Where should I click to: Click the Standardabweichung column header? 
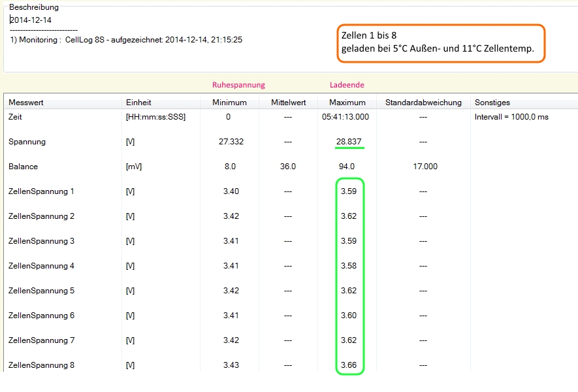423,103
